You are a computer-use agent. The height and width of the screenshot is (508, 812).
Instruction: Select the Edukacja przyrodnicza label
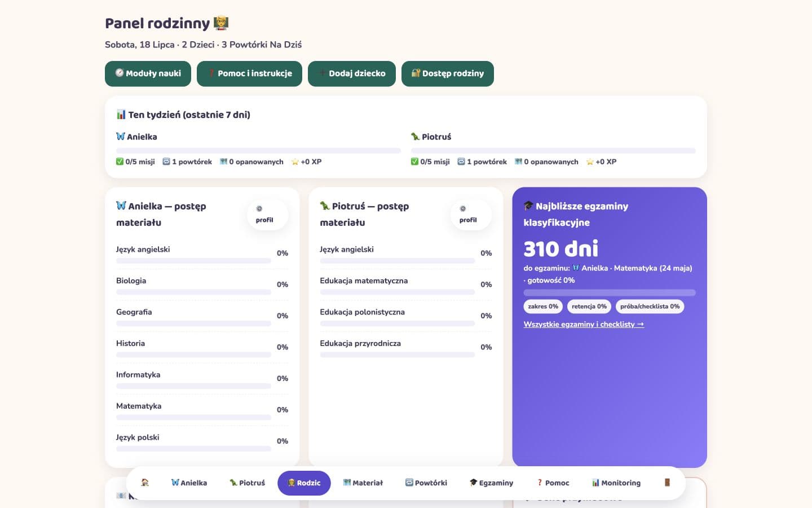coord(360,343)
